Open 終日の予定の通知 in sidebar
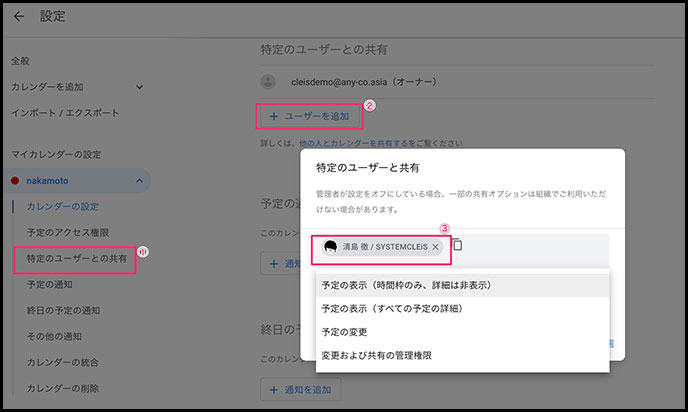688x412 pixels. [64, 310]
